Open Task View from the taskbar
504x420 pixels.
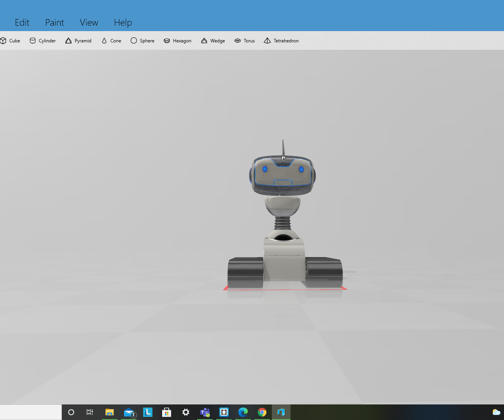tap(89, 412)
